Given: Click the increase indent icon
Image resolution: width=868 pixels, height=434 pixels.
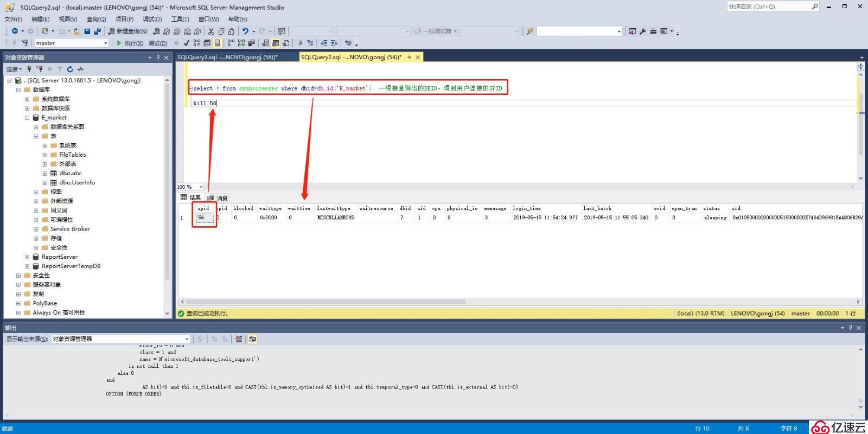Looking at the screenshot, I should pos(334,43).
